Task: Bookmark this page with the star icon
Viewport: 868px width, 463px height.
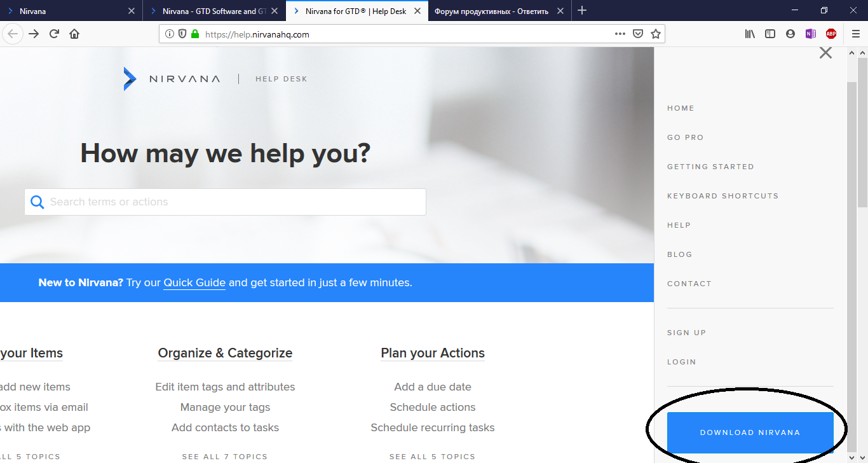Action: pyautogui.click(x=656, y=34)
